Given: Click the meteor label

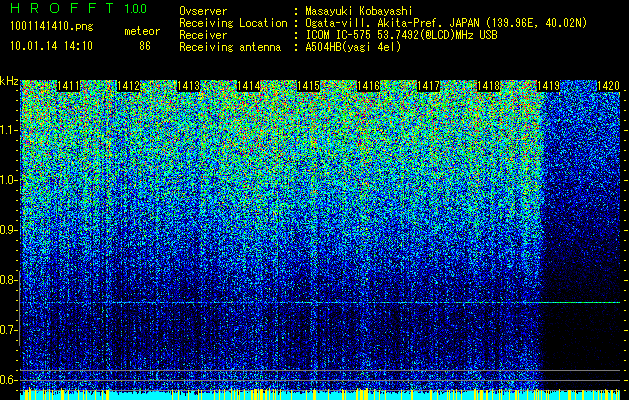Looking at the screenshot, I should click(142, 31).
